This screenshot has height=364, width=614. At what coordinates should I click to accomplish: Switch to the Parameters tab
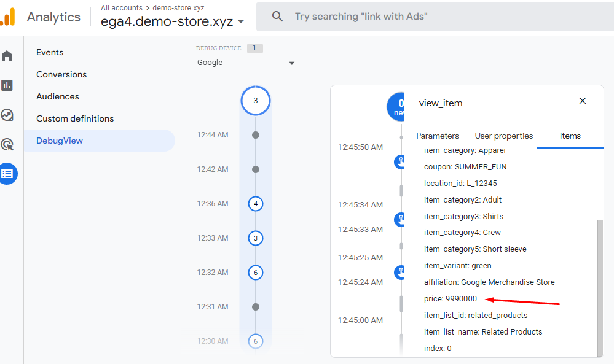pyautogui.click(x=438, y=136)
